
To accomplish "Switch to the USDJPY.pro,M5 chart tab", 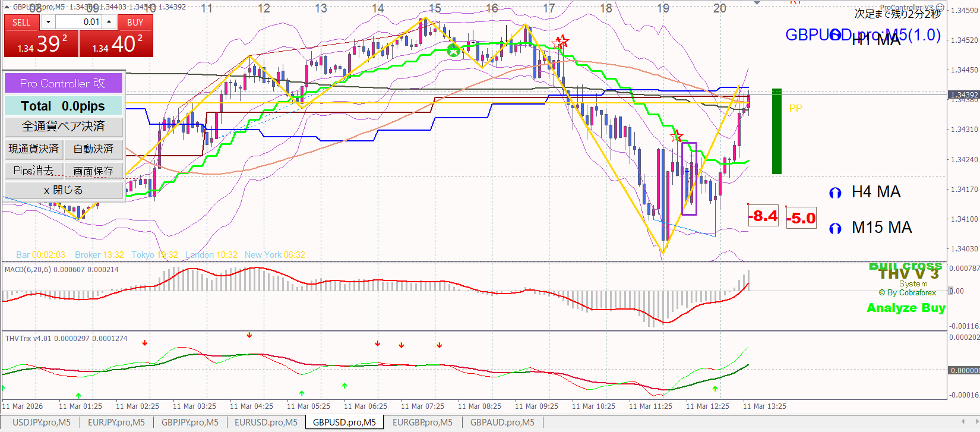I will click(x=41, y=422).
